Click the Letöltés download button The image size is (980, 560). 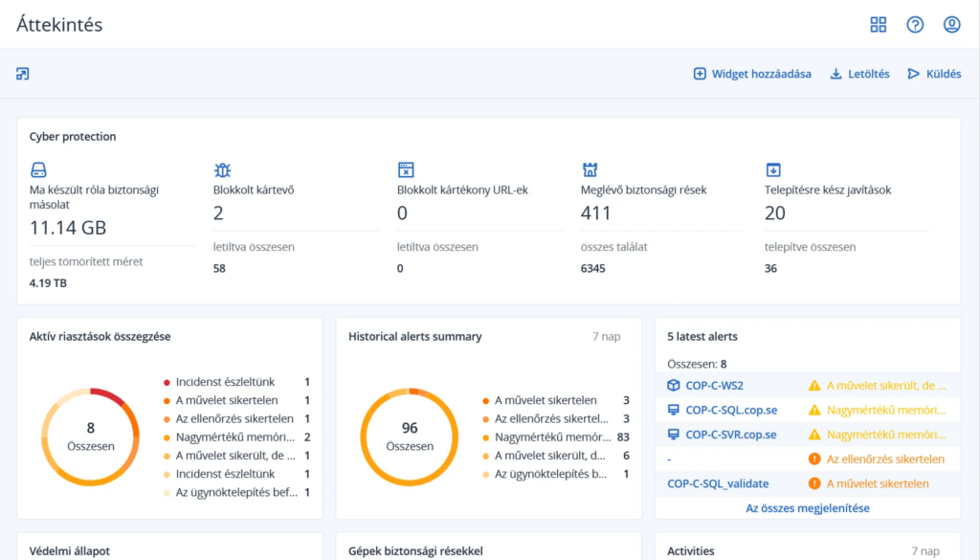(x=859, y=74)
